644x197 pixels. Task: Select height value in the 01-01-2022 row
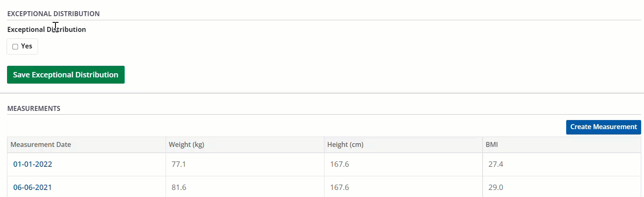[339, 164]
